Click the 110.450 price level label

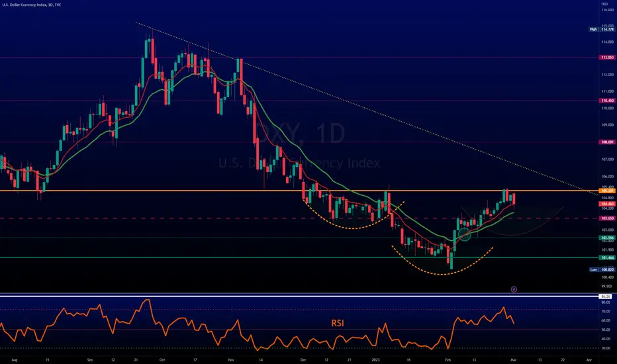pos(607,101)
